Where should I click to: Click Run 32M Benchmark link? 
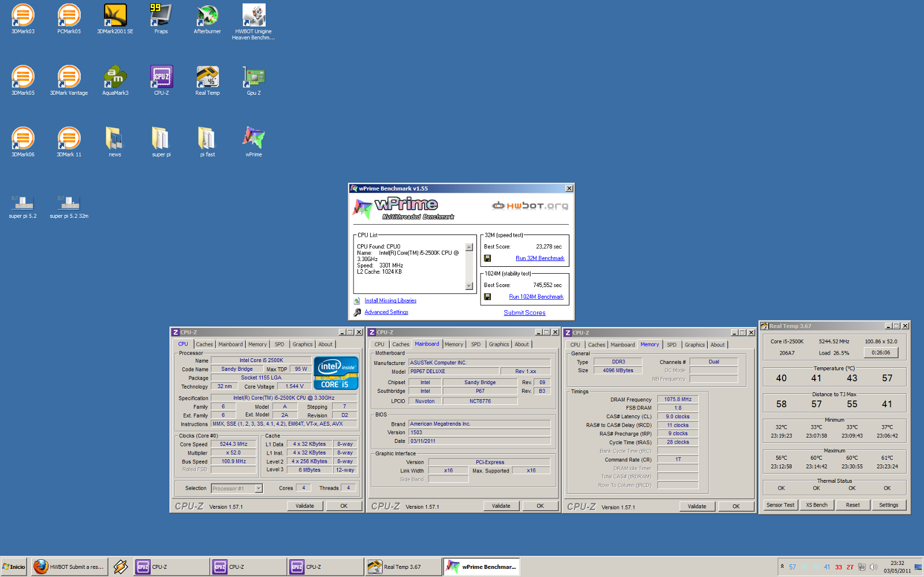[540, 258]
